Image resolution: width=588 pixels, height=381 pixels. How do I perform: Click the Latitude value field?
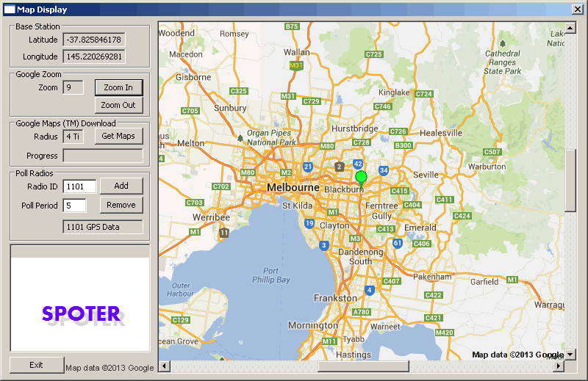(93, 40)
